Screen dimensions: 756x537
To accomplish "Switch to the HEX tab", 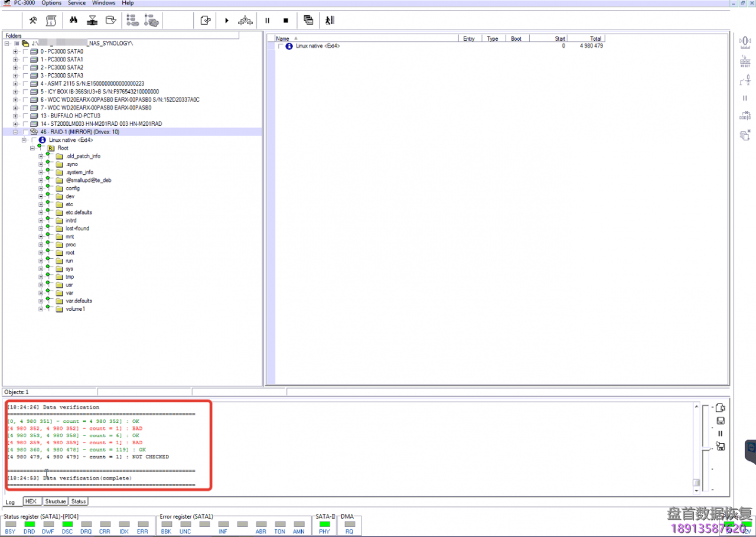I will pyautogui.click(x=31, y=501).
